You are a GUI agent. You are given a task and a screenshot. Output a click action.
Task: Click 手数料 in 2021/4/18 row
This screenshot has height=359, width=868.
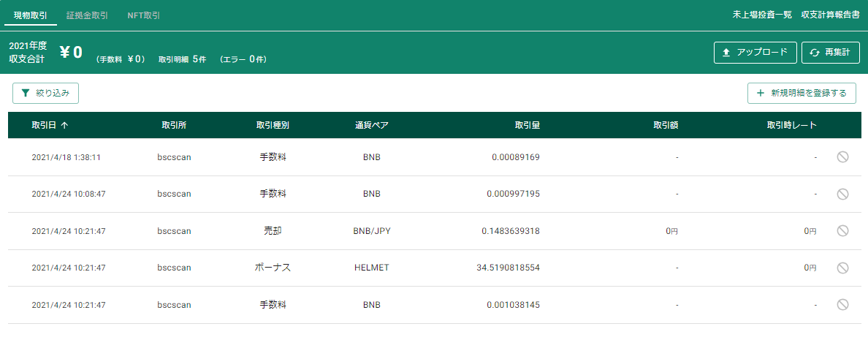click(273, 157)
